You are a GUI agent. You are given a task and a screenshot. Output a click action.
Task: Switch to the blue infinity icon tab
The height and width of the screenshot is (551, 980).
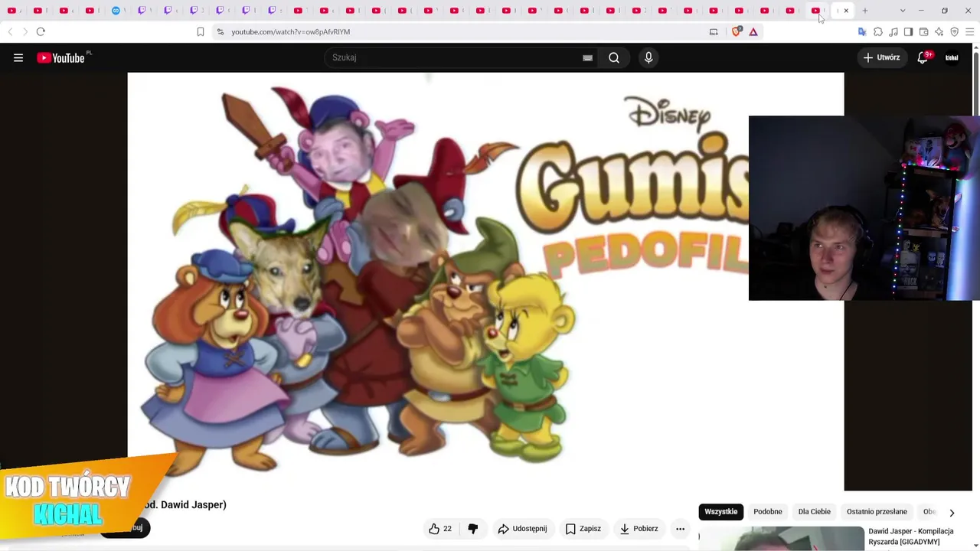pos(116,11)
